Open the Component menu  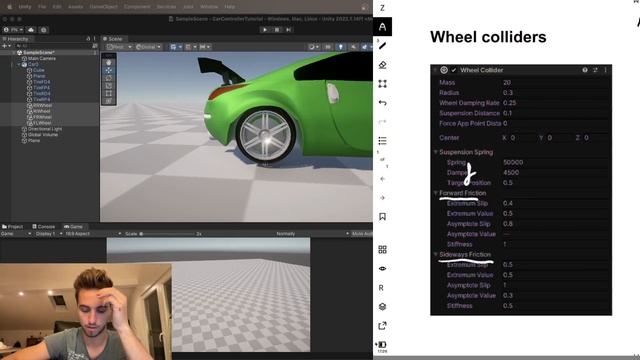tap(137, 7)
